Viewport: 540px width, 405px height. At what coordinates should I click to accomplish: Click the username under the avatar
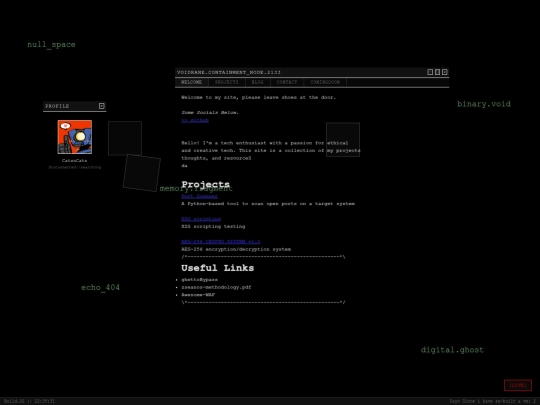(x=74, y=160)
